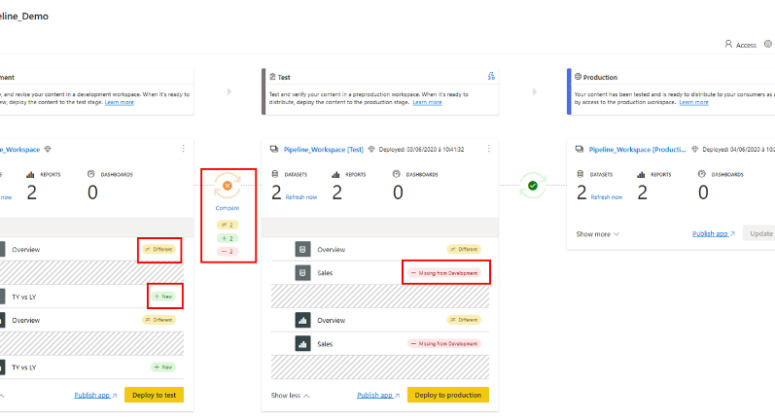
Task: Click the orange compare sync icon
Action: [226, 185]
